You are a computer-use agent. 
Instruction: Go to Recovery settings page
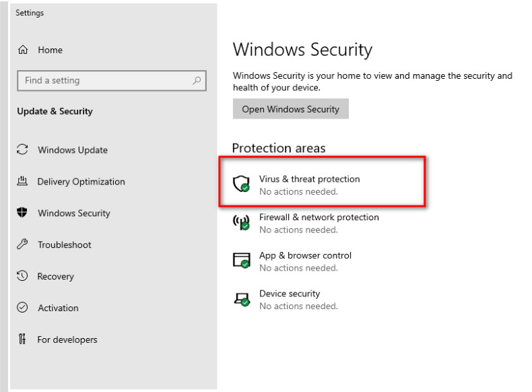56,276
